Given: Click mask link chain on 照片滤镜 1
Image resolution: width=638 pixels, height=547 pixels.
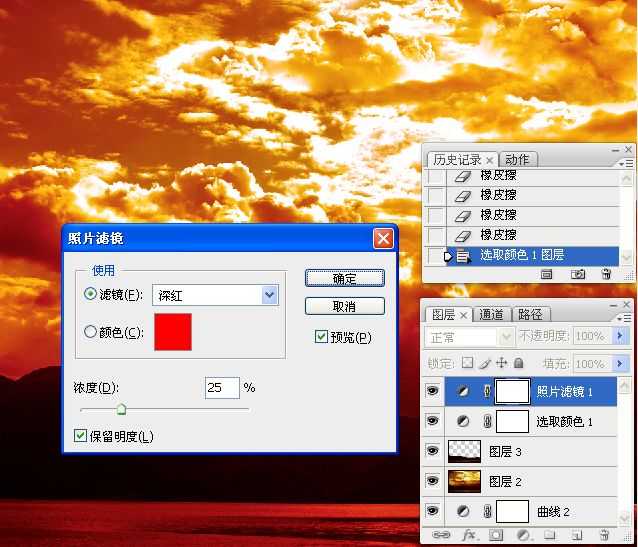Looking at the screenshot, I should coord(487,392).
